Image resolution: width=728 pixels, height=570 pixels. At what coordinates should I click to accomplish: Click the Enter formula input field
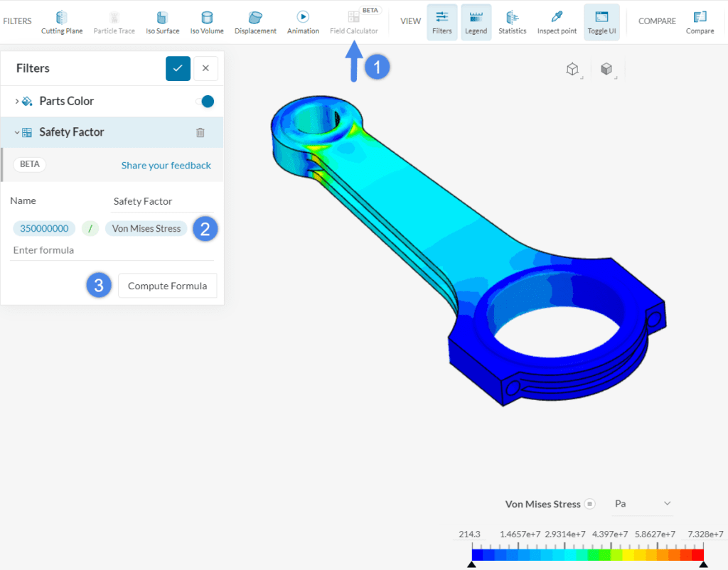[x=112, y=250]
